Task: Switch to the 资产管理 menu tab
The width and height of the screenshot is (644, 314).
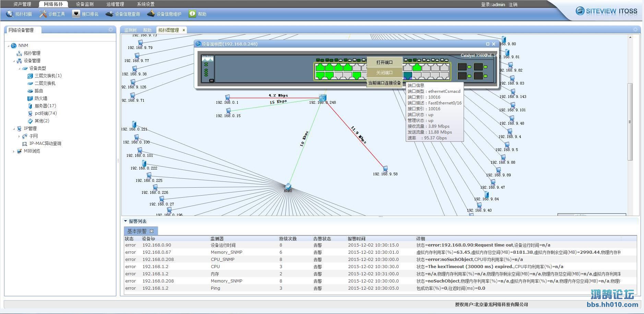Action: coord(22,4)
